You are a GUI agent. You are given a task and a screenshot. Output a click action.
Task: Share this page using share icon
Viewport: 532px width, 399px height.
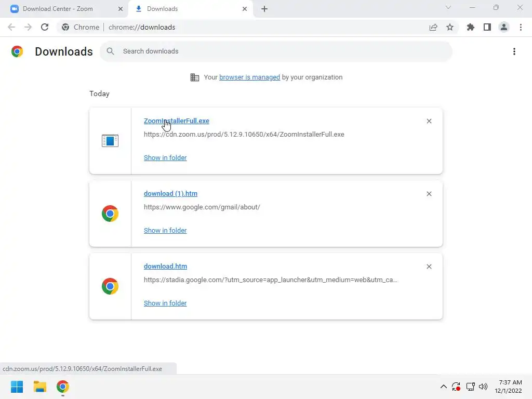433,27
